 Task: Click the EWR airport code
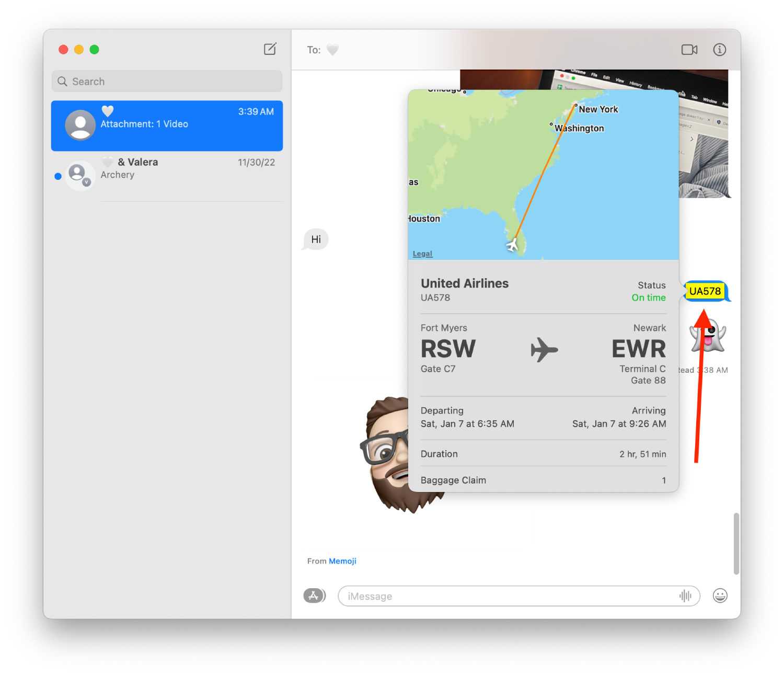coord(639,349)
